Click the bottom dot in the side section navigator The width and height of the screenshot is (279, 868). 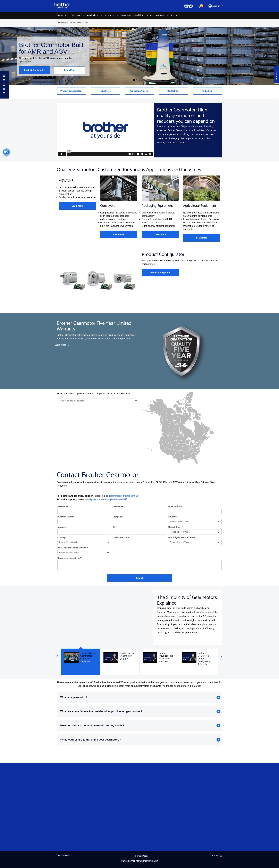pyautogui.click(x=4, y=93)
